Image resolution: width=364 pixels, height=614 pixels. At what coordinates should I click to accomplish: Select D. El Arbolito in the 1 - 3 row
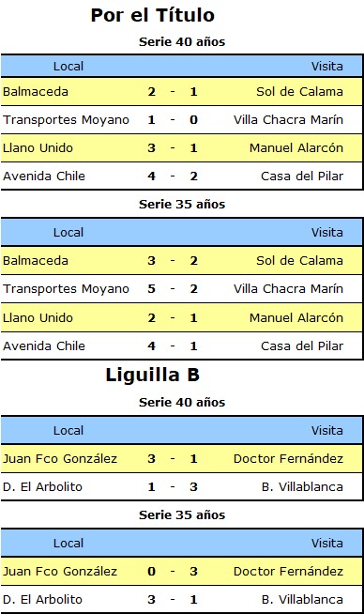click(x=42, y=487)
